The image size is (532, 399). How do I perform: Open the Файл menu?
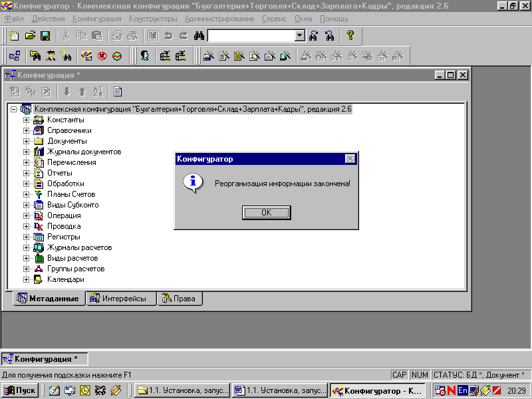[14, 19]
